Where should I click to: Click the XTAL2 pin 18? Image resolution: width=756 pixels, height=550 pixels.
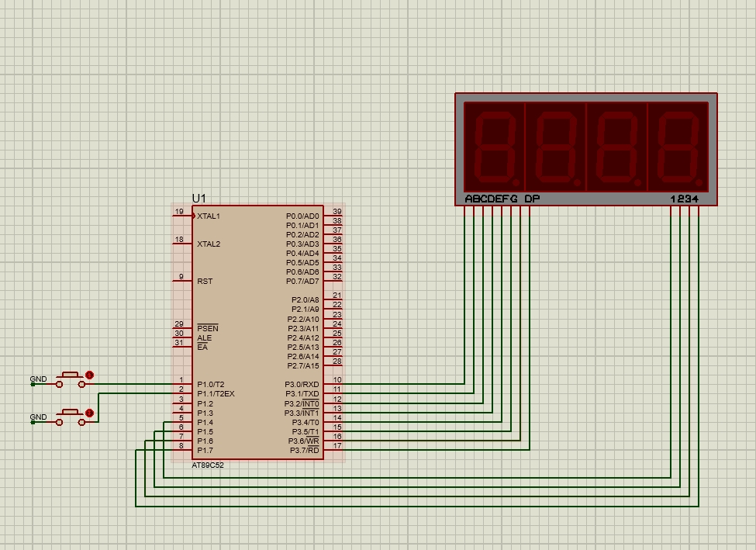pos(183,243)
